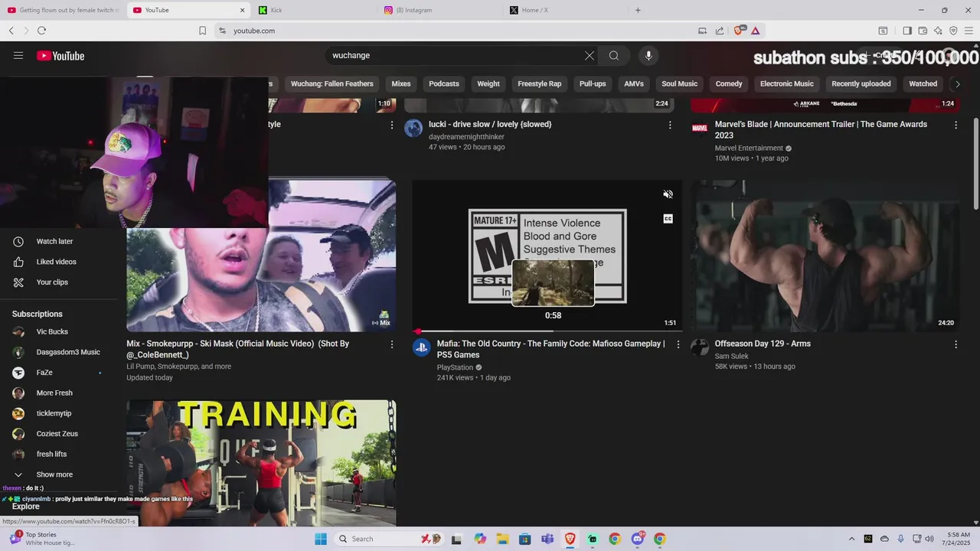This screenshot has width=980, height=551.
Task: Filter by the Recently uploaded chip
Action: tap(861, 84)
